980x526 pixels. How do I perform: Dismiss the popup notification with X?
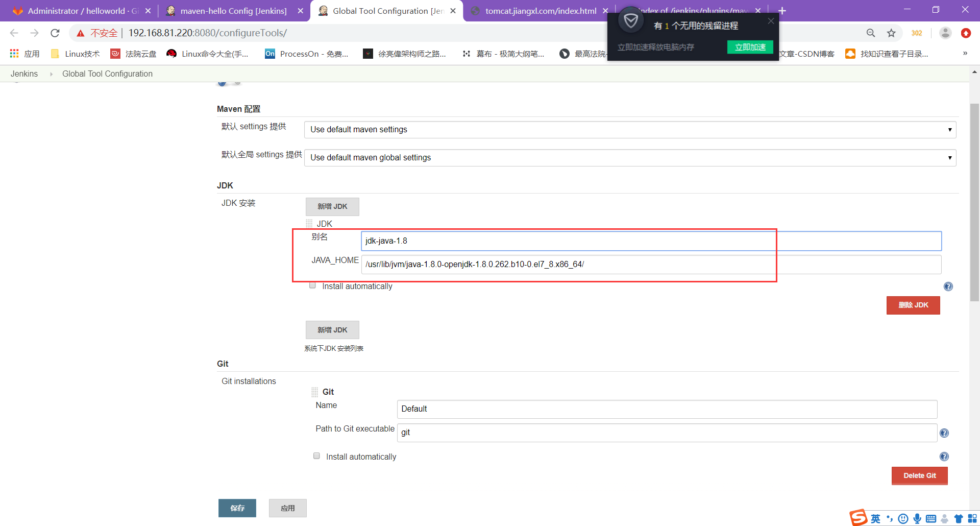(771, 21)
